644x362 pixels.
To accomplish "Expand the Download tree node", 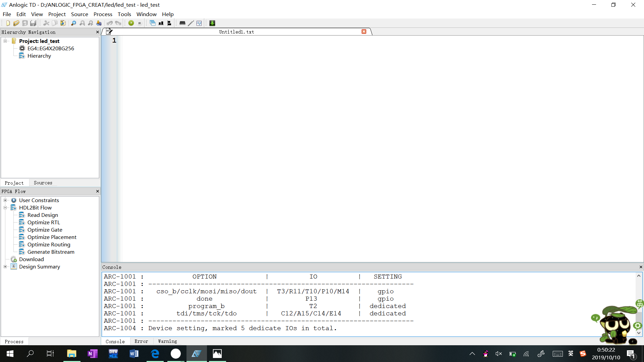I will click(5, 259).
